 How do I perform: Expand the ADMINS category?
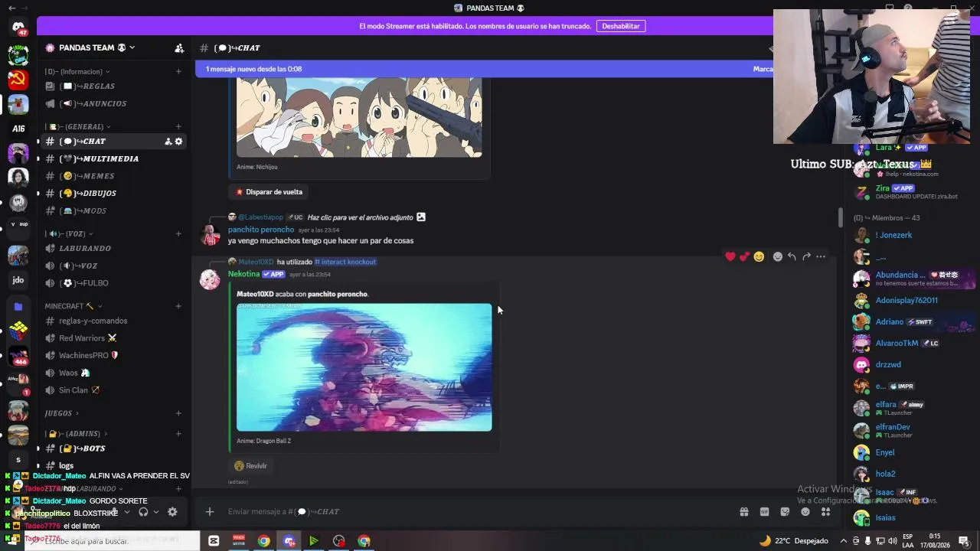click(x=77, y=434)
